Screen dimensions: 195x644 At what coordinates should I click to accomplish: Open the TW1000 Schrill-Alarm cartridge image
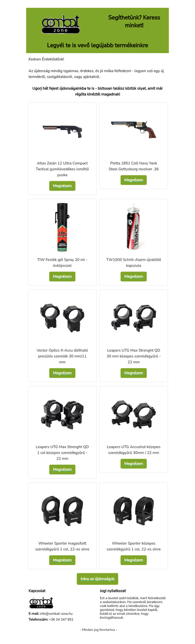(134, 227)
